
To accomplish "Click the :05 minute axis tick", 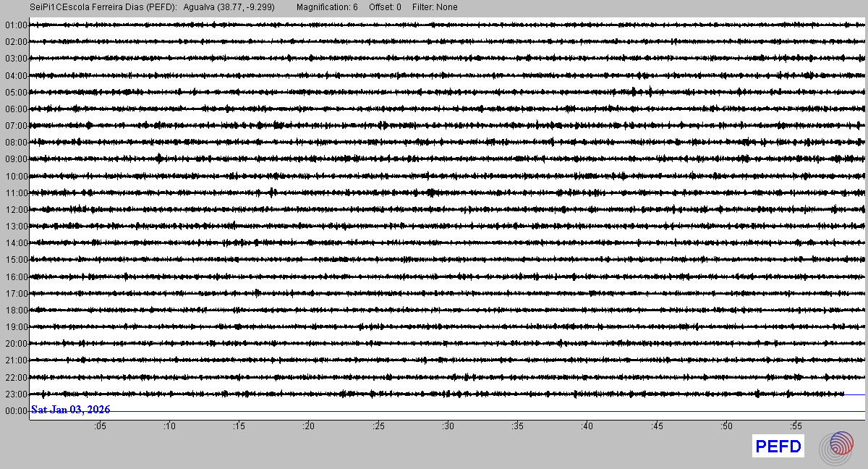I will [101, 426].
